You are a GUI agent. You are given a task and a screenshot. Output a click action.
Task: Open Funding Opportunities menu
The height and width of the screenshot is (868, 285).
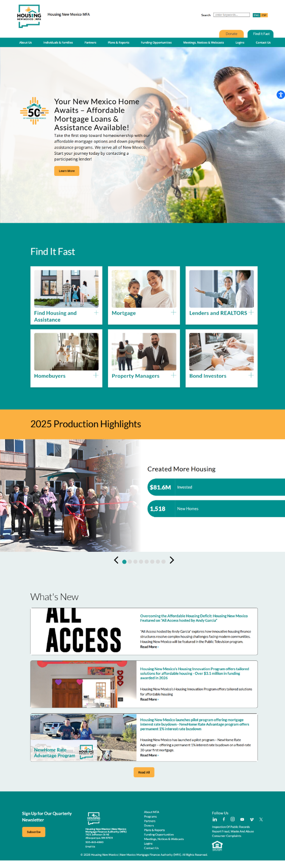pos(156,42)
